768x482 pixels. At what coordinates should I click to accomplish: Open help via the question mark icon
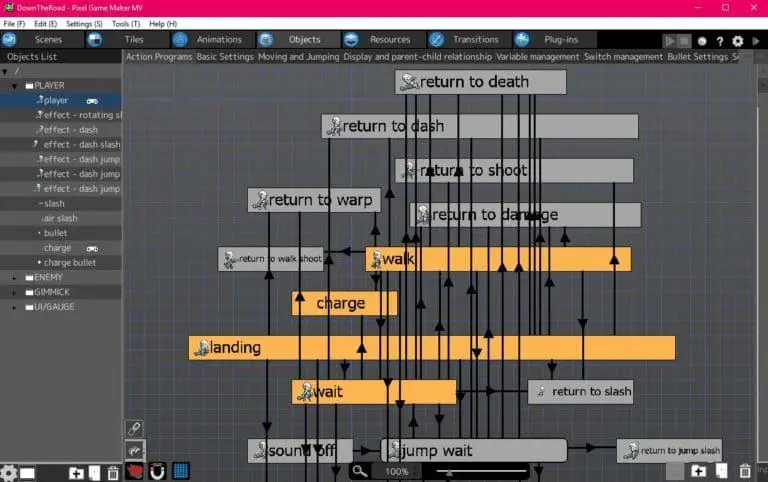[x=720, y=42]
